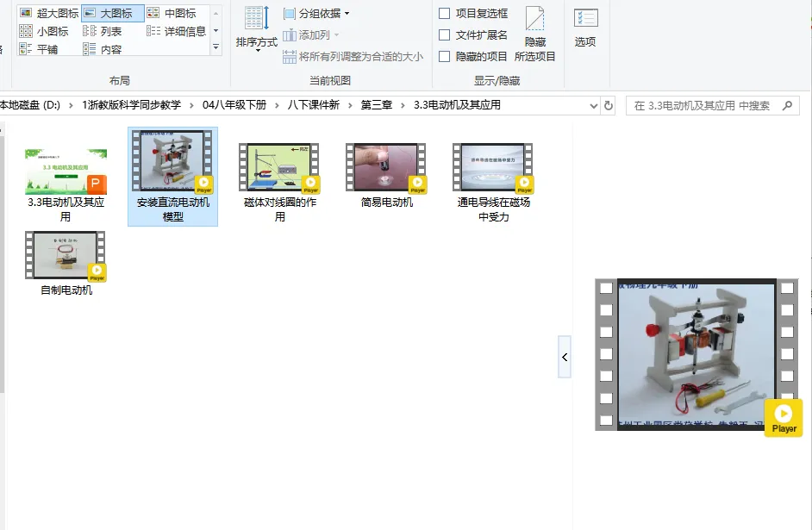Choose details (详细信息) layout

point(177,32)
